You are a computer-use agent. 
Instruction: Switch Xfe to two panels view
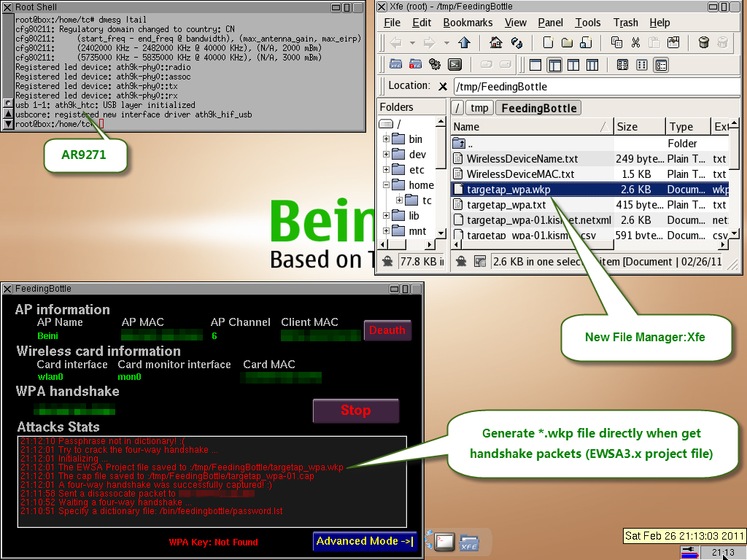point(573,65)
